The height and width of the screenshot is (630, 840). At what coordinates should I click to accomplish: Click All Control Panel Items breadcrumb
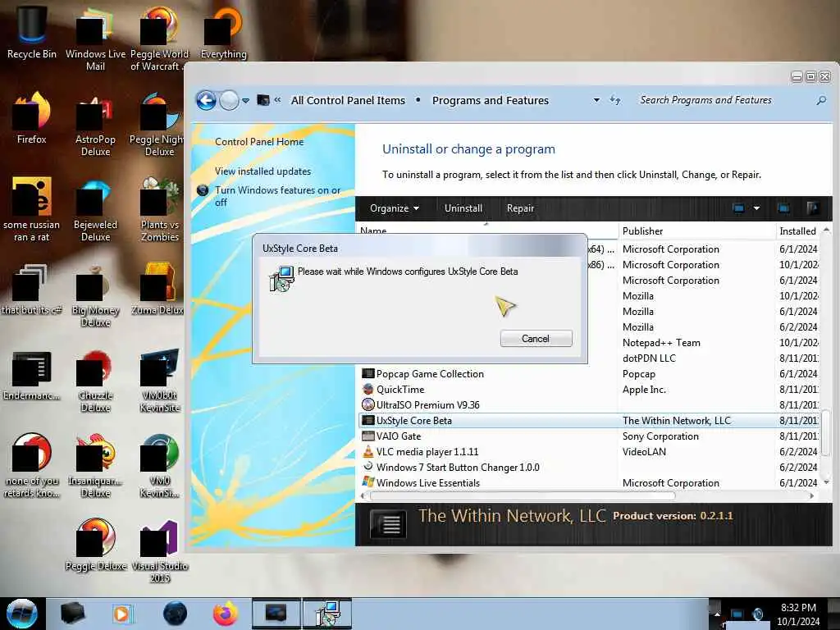click(348, 101)
